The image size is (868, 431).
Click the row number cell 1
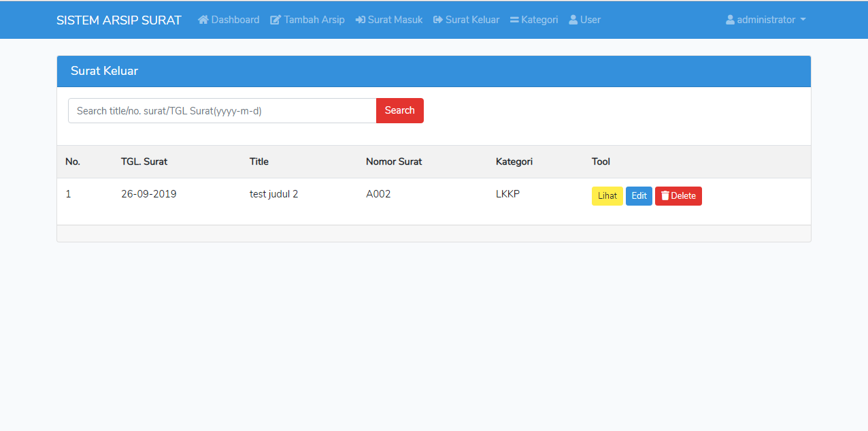tap(68, 194)
